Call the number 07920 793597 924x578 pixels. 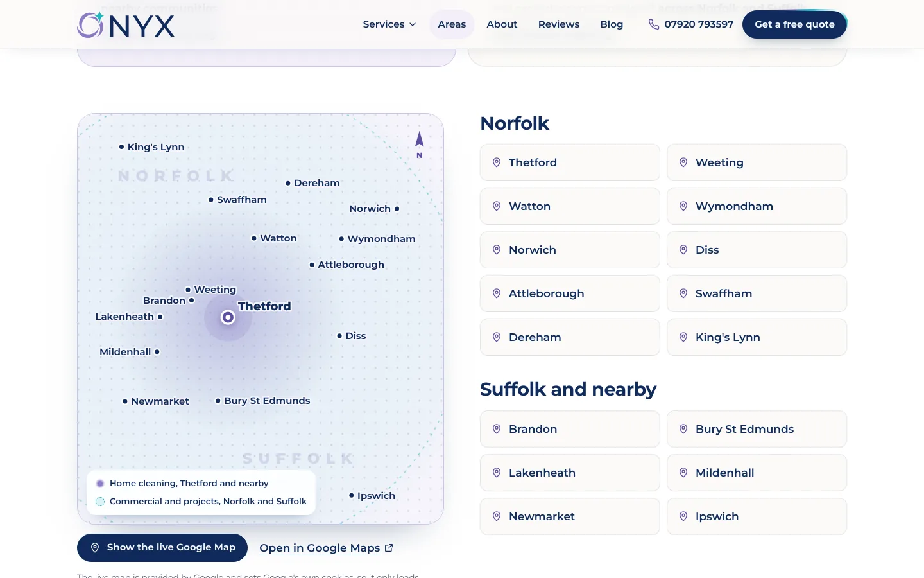point(699,24)
